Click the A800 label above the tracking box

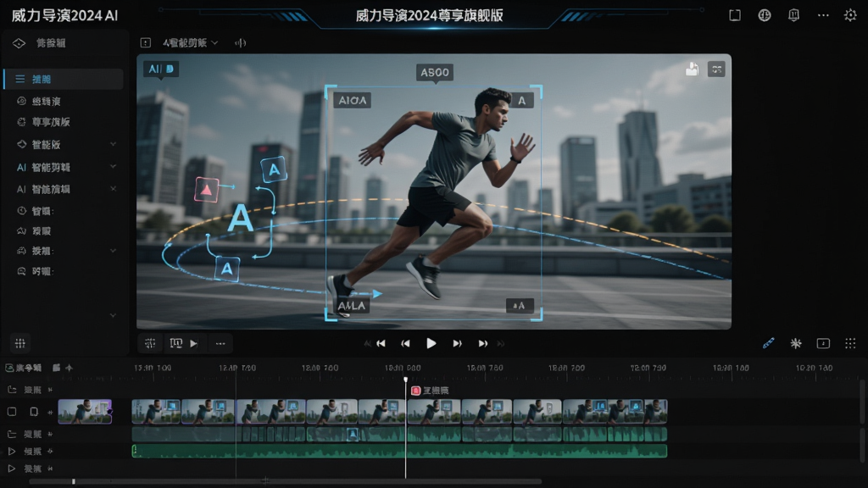435,73
